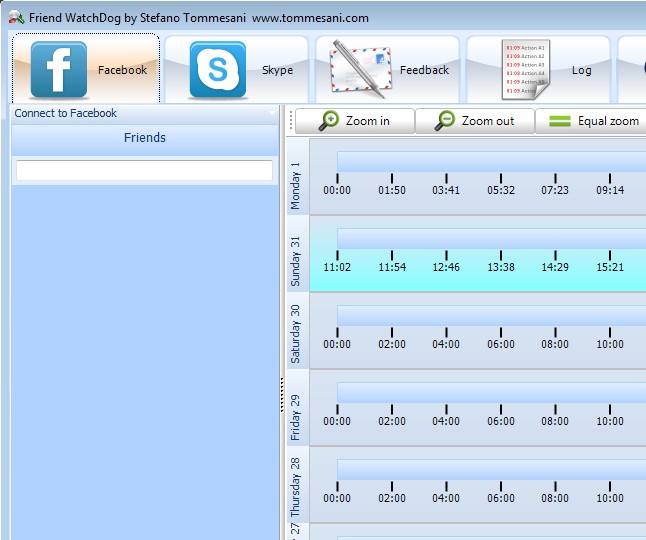
Task: Click the blue Facebook f icon
Action: click(59, 69)
